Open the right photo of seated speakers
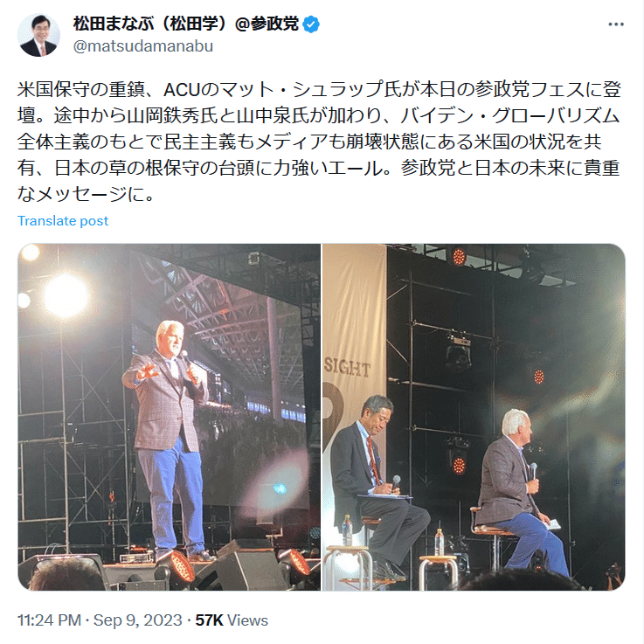This screenshot has width=644, height=644. [474, 417]
